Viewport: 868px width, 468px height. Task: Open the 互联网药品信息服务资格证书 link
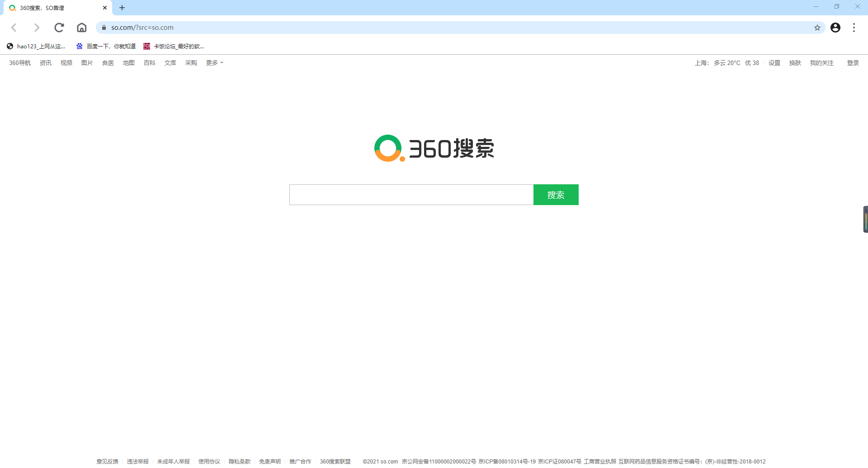click(x=692, y=461)
